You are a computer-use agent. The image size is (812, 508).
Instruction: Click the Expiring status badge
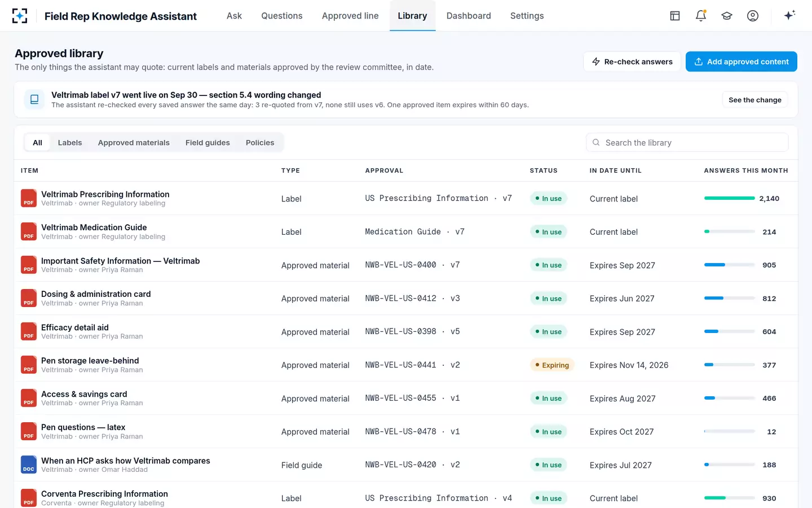point(552,365)
